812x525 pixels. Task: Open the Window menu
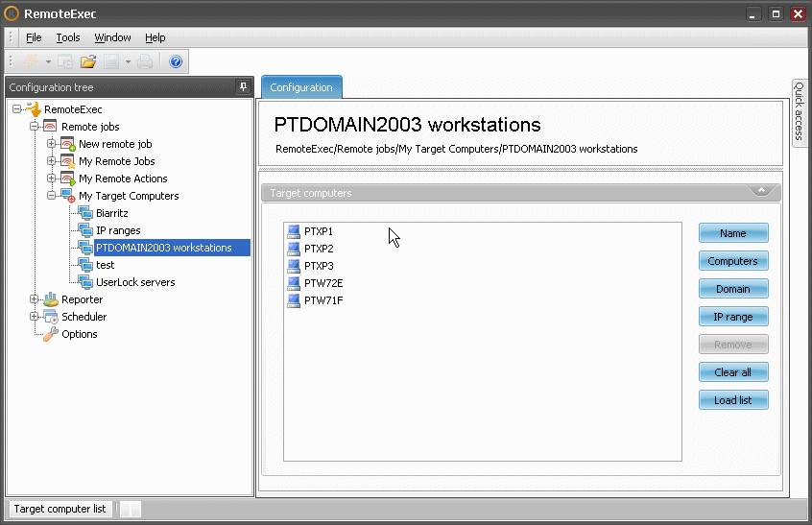112,37
